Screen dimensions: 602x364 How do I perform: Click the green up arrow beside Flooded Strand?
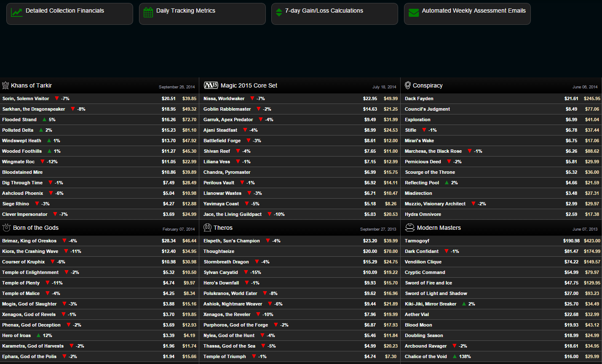[x=44, y=120]
